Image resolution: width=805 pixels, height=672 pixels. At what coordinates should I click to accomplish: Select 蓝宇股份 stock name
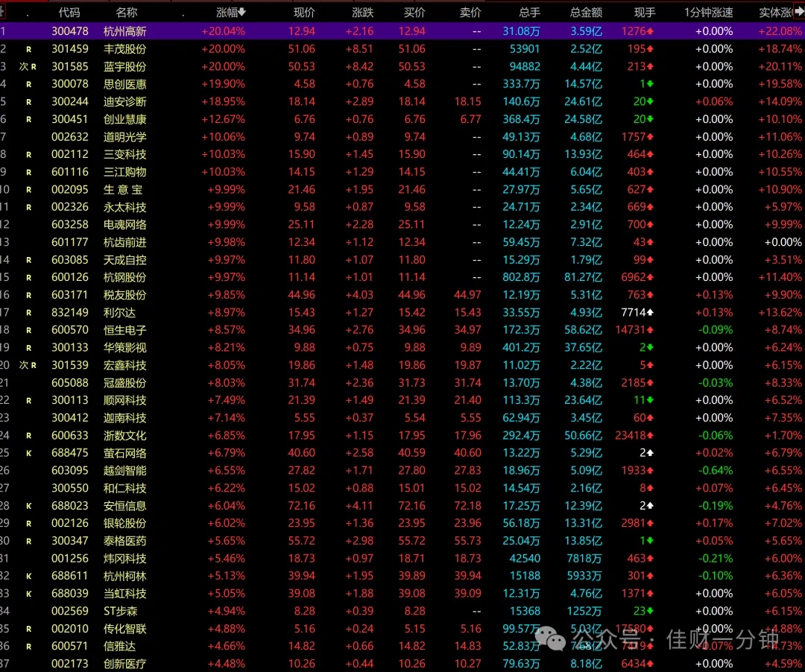(x=124, y=67)
